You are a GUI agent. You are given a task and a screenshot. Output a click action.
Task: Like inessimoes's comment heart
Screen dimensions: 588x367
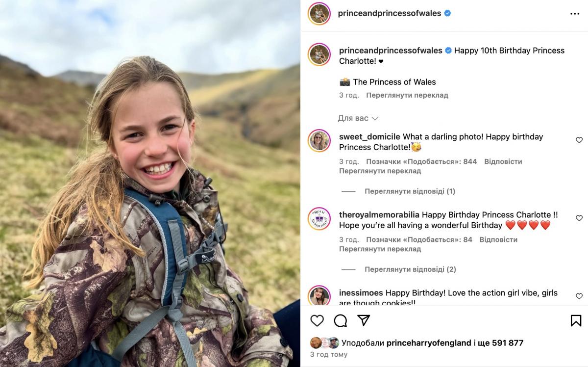[x=579, y=296]
